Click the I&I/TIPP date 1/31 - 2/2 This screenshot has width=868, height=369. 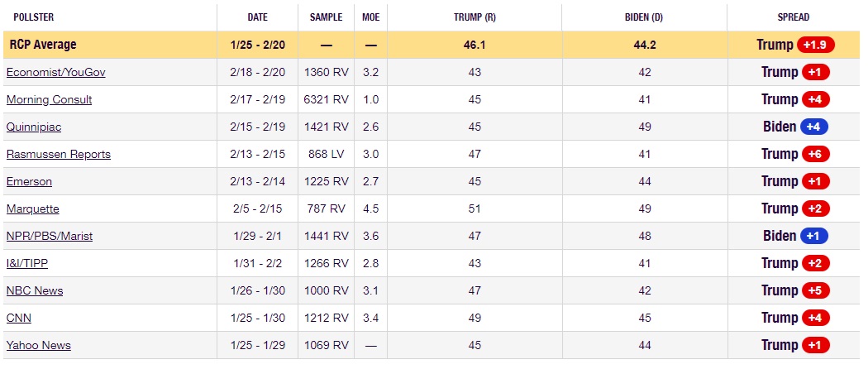pyautogui.click(x=257, y=263)
